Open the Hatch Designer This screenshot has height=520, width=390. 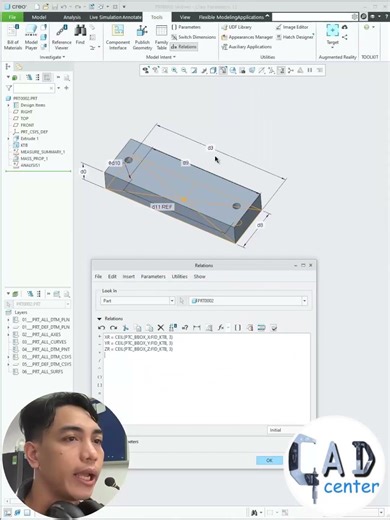pos(295,37)
